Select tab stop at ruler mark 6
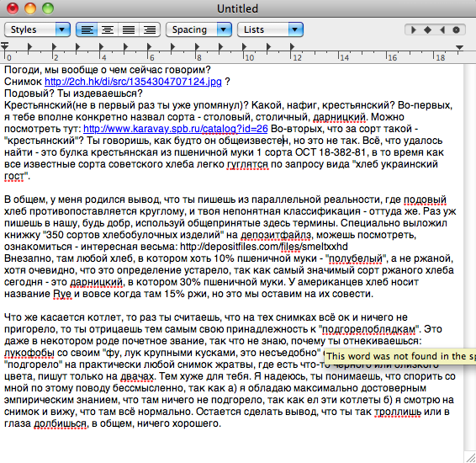Image resolution: width=476 pixels, height=463 pixels. [x=149, y=47]
